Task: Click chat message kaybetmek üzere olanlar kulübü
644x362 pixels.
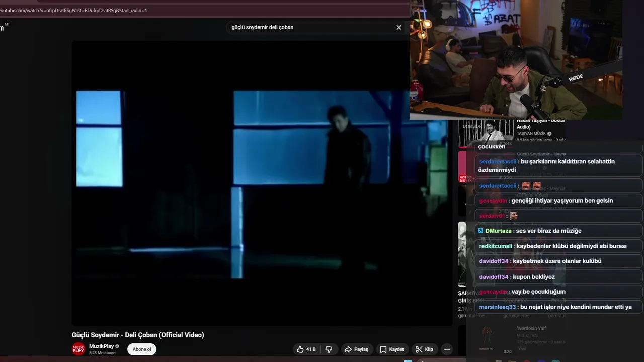Action: tap(558, 261)
